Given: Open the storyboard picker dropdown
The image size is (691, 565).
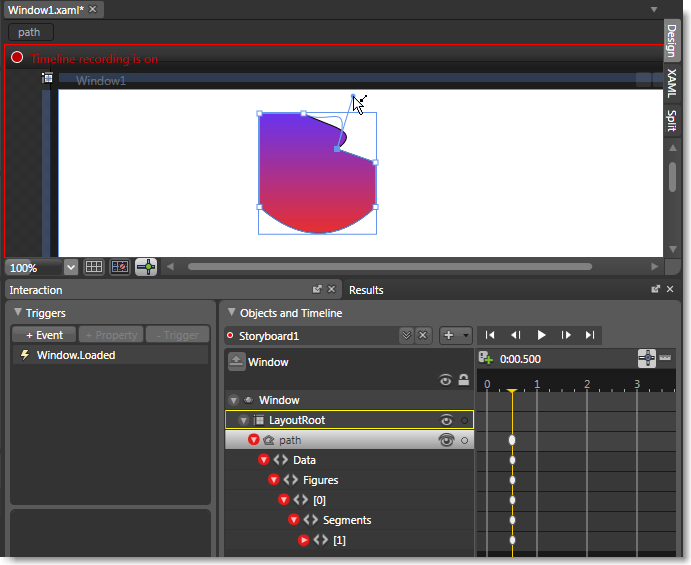Looking at the screenshot, I should [x=406, y=335].
